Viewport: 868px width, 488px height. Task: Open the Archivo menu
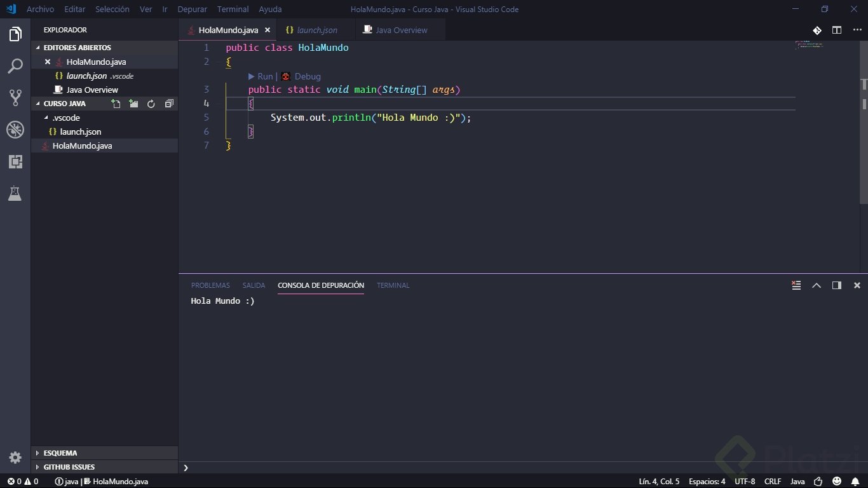point(40,10)
